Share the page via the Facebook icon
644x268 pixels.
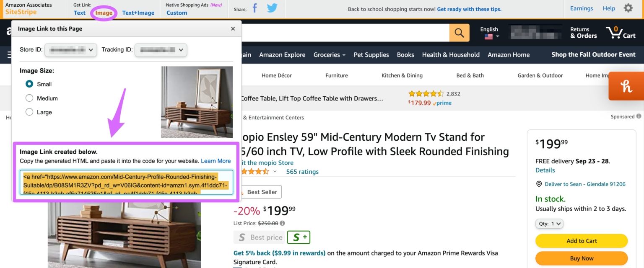[254, 8]
